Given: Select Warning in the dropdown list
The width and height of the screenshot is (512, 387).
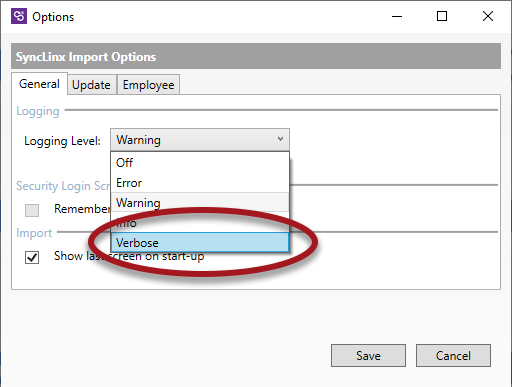Looking at the screenshot, I should pos(200,202).
